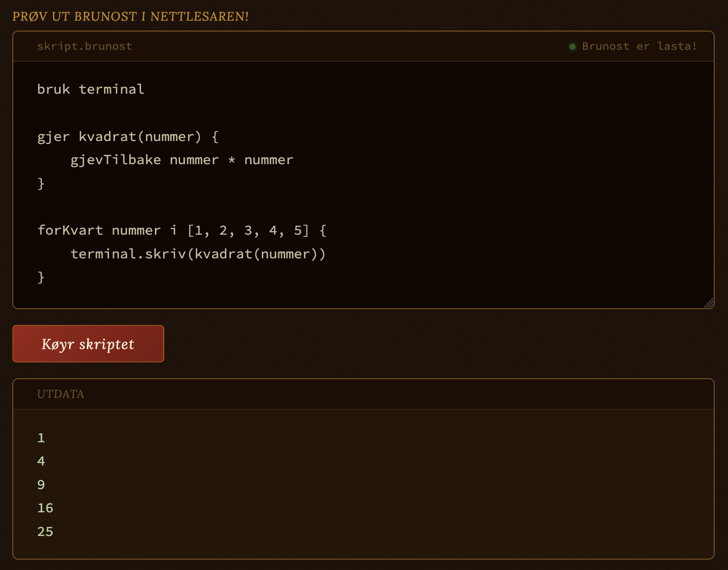Select output line showing 4
This screenshot has width=728, height=570.
point(41,462)
